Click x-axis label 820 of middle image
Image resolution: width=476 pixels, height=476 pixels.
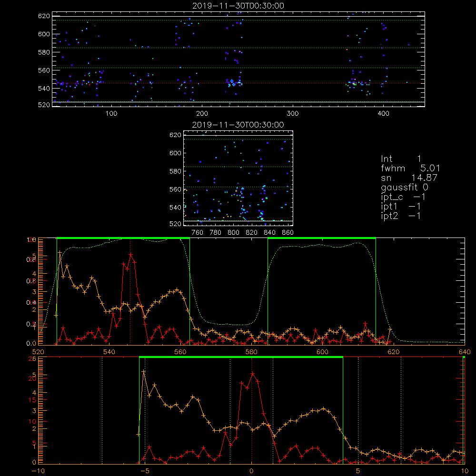[252, 233]
